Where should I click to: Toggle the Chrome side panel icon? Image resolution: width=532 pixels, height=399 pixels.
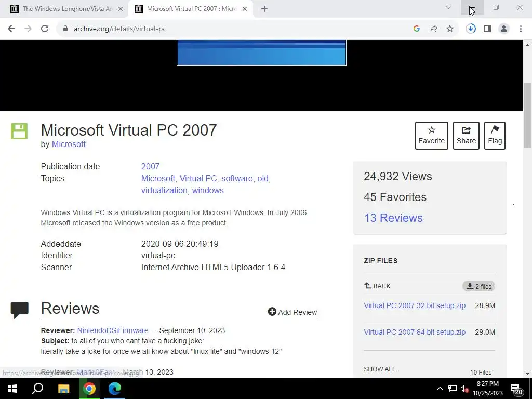pyautogui.click(x=487, y=29)
